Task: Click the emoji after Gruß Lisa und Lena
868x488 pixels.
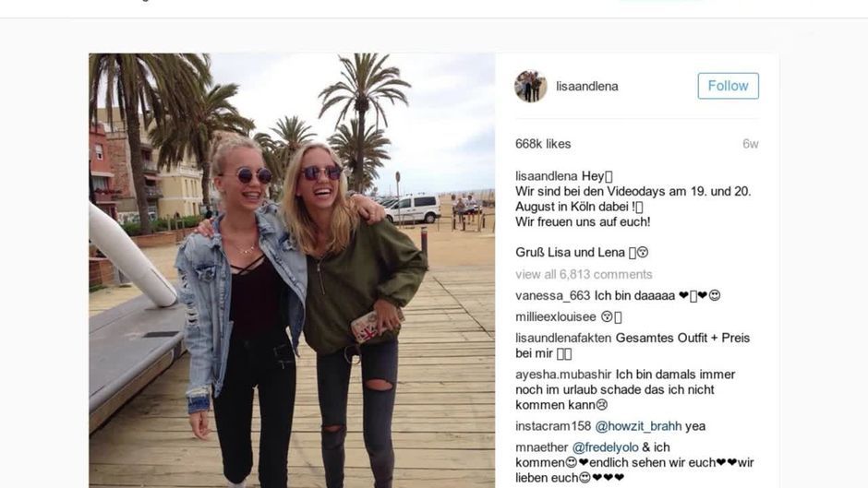Action: tap(642, 252)
